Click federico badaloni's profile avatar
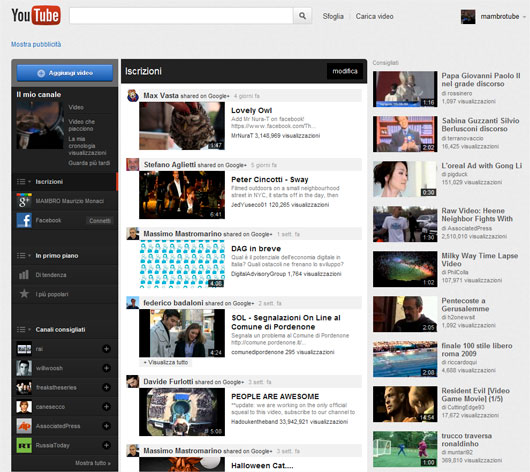Screen dimensions: 530x472 pyautogui.click(x=133, y=303)
